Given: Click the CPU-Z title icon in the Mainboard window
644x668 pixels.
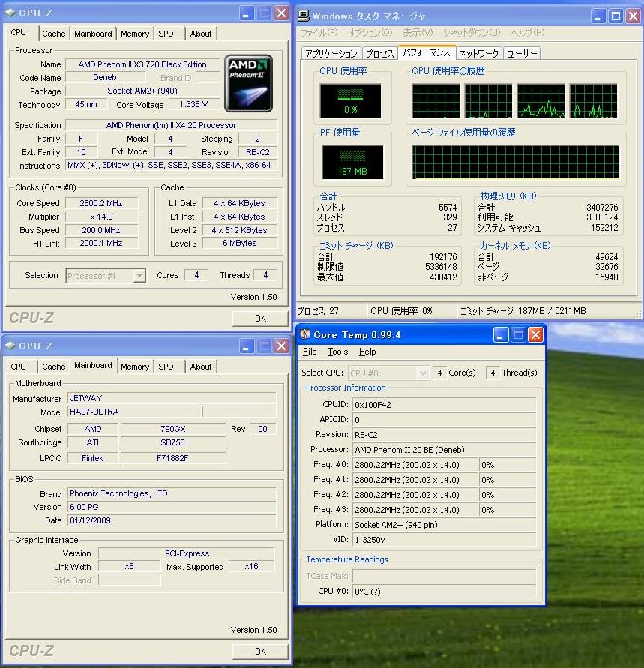Looking at the screenshot, I should (x=10, y=346).
